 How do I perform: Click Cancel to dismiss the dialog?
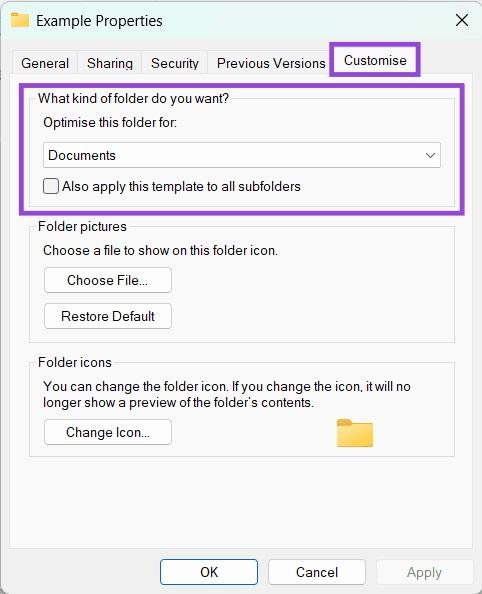click(x=317, y=572)
